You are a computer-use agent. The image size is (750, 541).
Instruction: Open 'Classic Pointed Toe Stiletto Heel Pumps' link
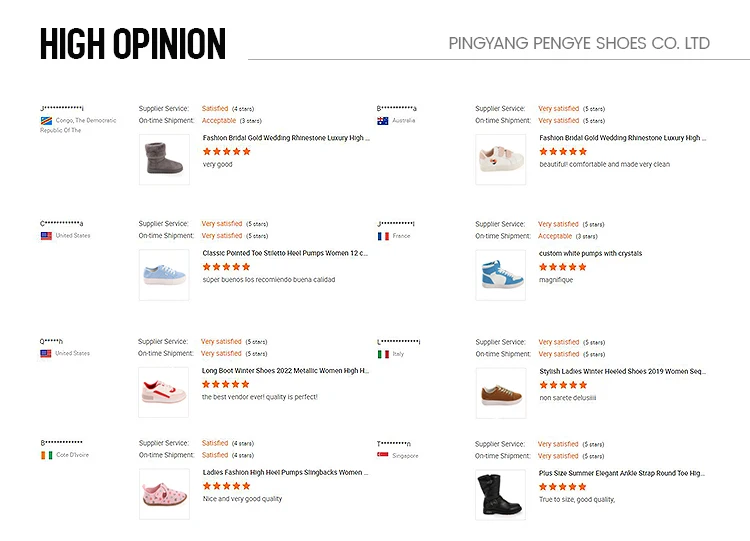(285, 253)
